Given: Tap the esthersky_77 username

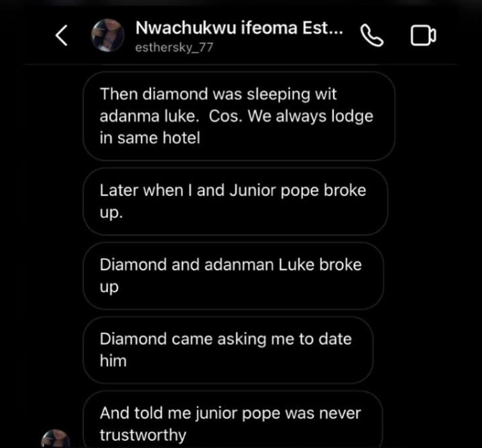Looking at the screenshot, I should click(174, 48).
